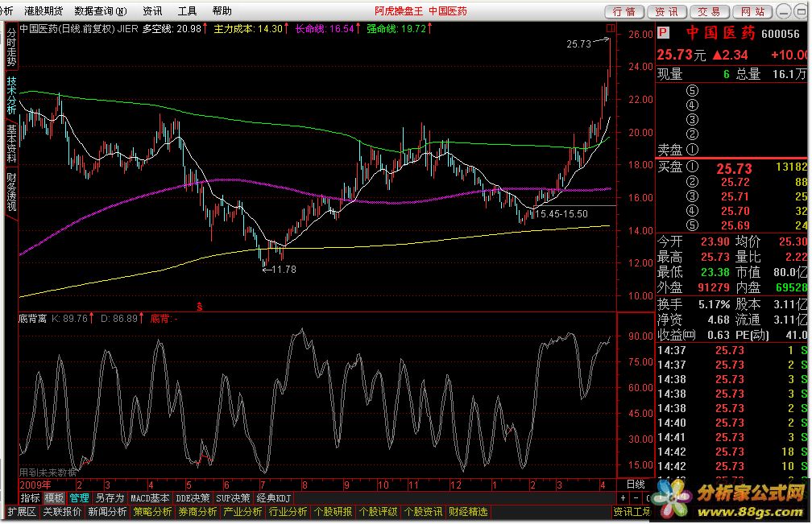The width and height of the screenshot is (812, 524).
Task: Click the 2009年 year label on timeline
Action: coord(35,485)
